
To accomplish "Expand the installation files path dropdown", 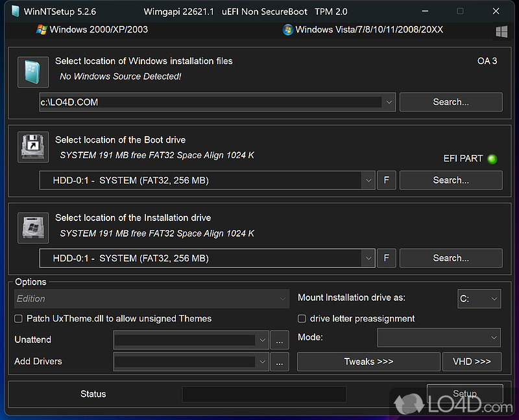I will [389, 102].
